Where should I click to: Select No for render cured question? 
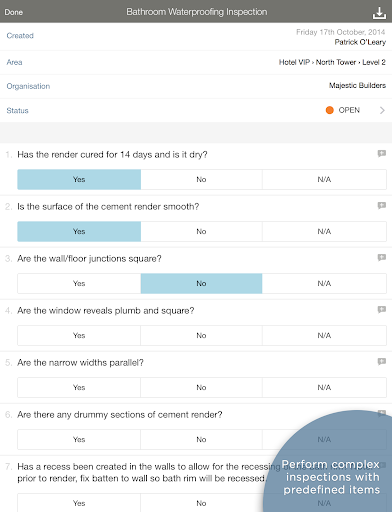[x=201, y=179]
